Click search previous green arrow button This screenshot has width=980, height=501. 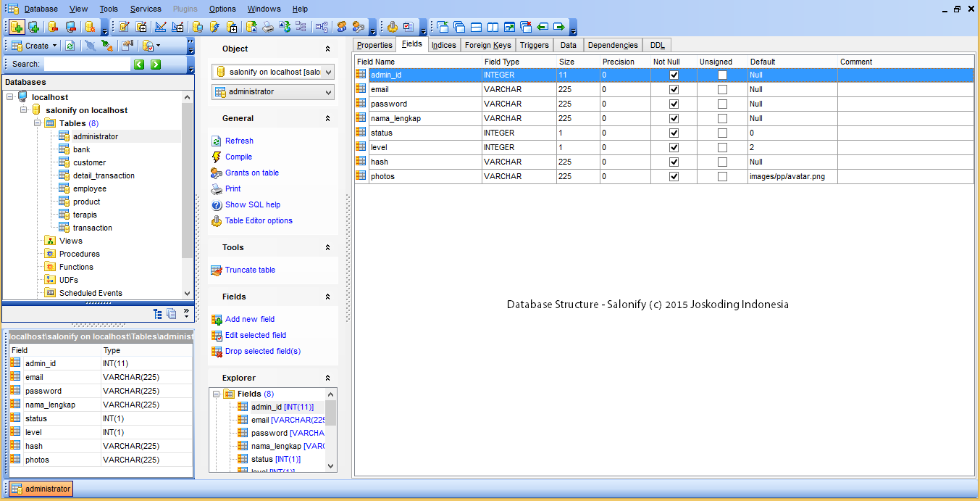(139, 65)
